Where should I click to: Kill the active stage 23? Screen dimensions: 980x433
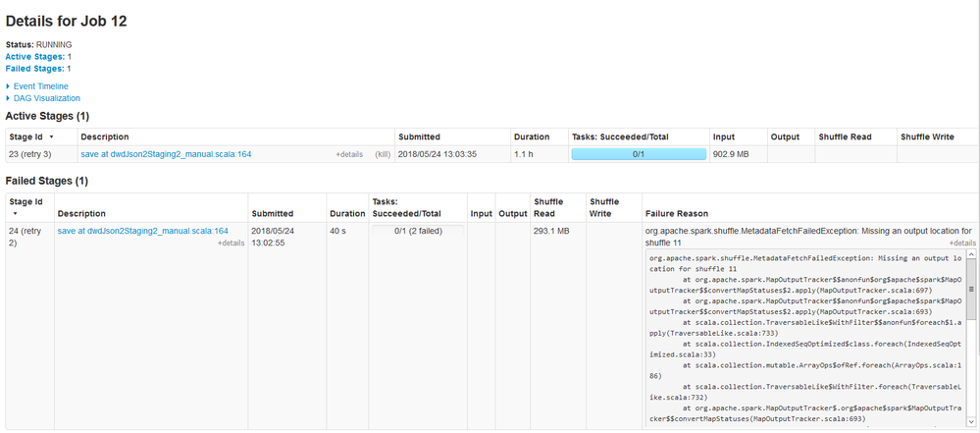coord(382,155)
